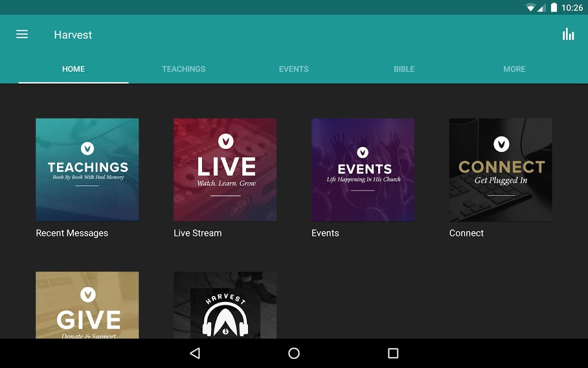
Task: Open the MORE tab
Action: pos(514,69)
